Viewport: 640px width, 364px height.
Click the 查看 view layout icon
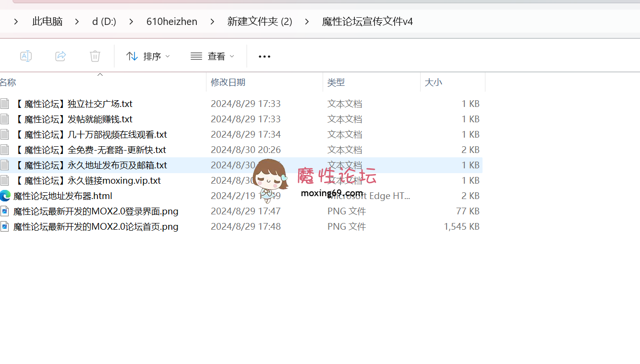point(196,56)
